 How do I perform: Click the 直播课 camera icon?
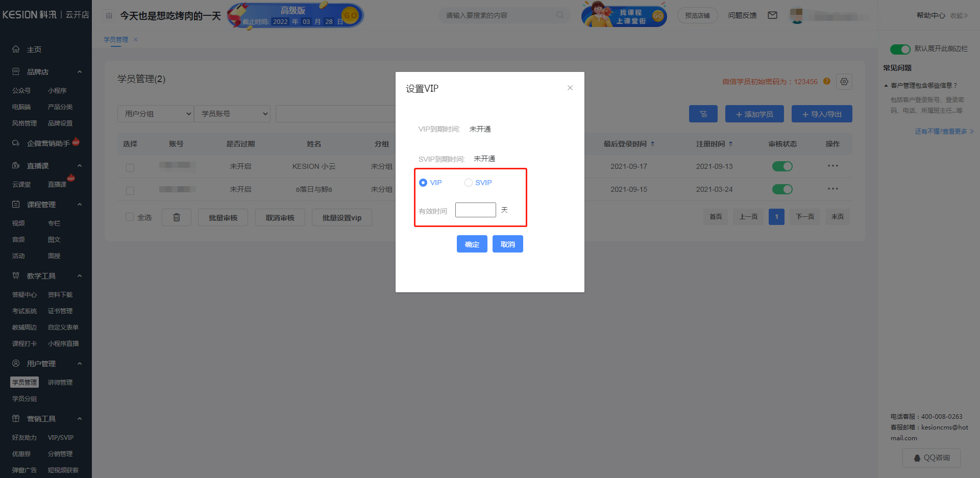pyautogui.click(x=16, y=165)
